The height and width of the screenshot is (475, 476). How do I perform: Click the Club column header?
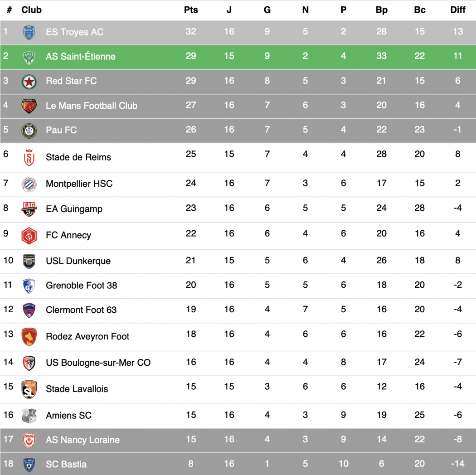pos(31,10)
